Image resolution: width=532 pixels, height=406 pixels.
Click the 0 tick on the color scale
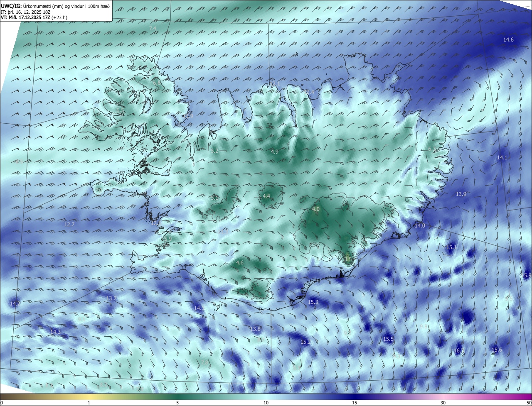click(2, 403)
